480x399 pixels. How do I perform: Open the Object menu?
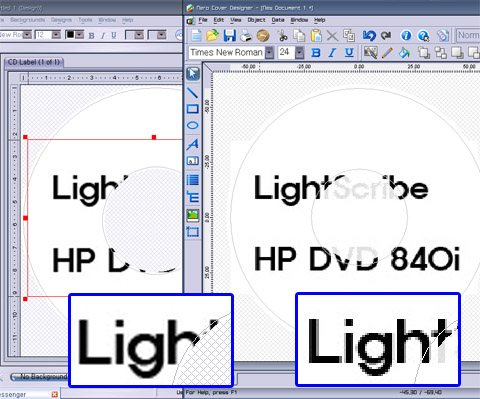pos(256,20)
